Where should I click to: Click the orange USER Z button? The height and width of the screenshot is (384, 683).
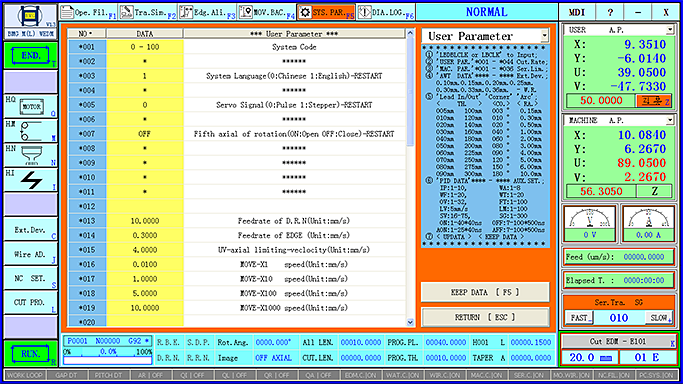pyautogui.click(x=654, y=101)
